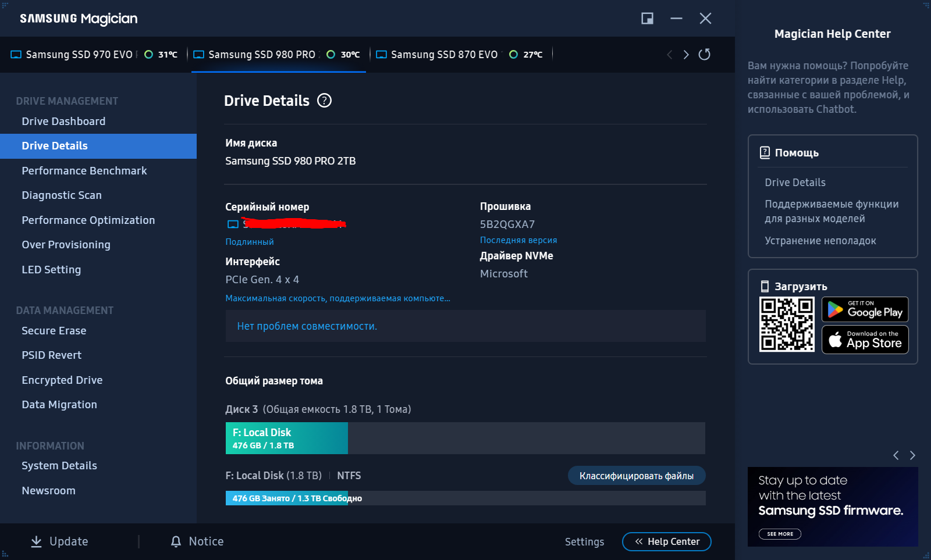Viewport: 931px width, 560px height.
Task: Click the drive icon next to the serial number
Action: click(x=233, y=224)
